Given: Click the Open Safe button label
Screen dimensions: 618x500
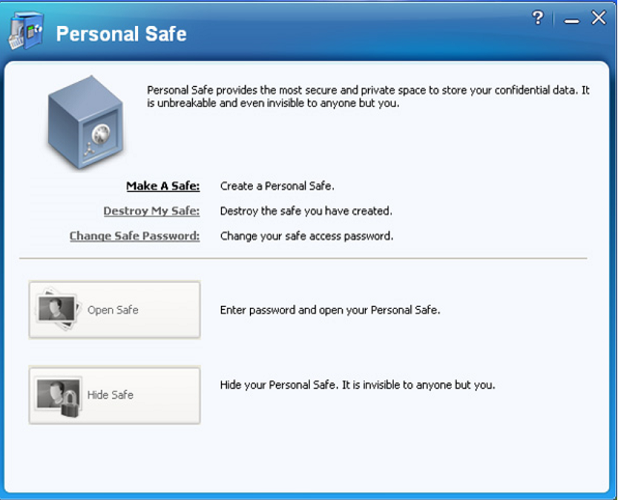Looking at the screenshot, I should [113, 310].
